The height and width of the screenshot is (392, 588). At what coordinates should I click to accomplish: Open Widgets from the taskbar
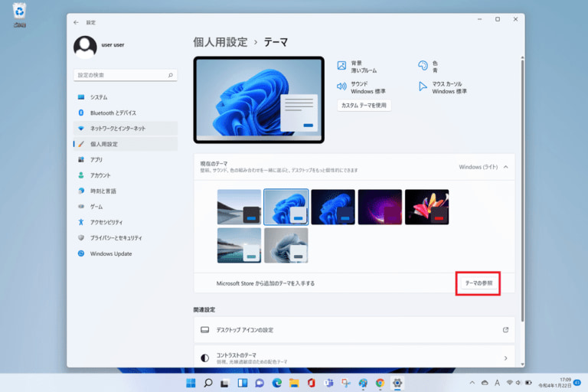coord(243,383)
